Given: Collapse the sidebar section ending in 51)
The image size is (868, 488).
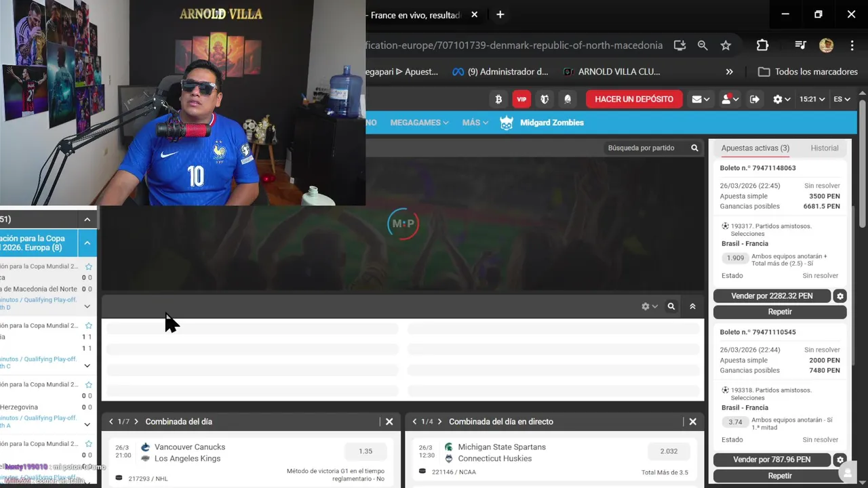Looking at the screenshot, I should pyautogui.click(x=87, y=219).
